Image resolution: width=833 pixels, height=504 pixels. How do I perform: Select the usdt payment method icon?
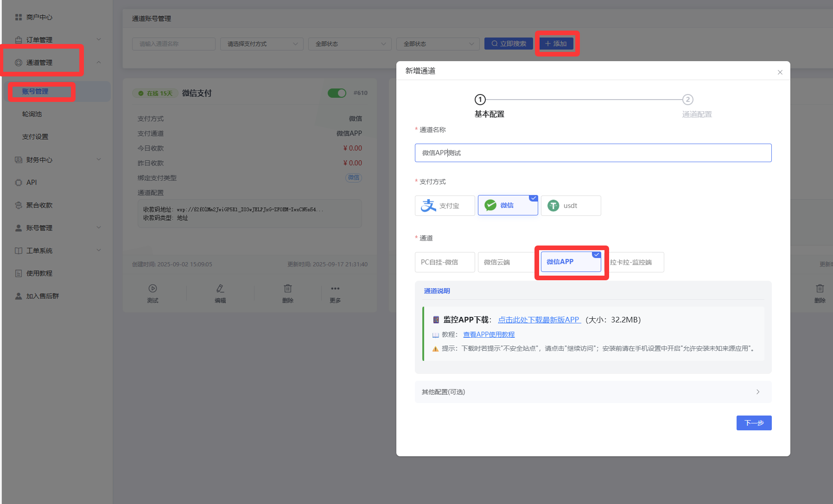553,206
